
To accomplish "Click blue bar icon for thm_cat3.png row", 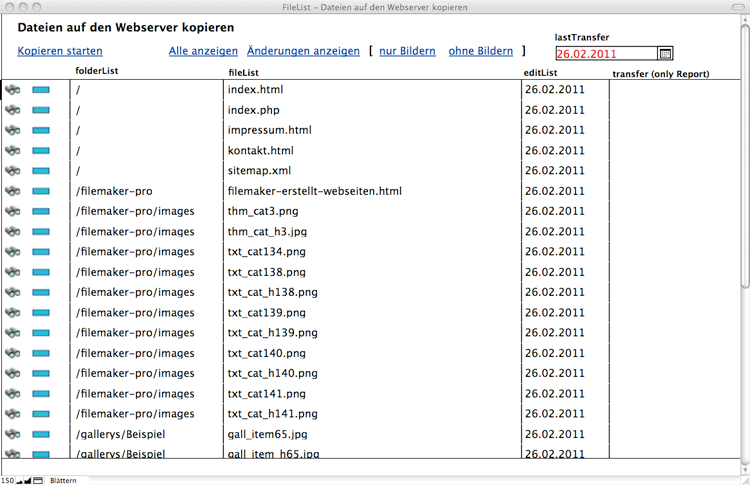I will click(x=41, y=211).
